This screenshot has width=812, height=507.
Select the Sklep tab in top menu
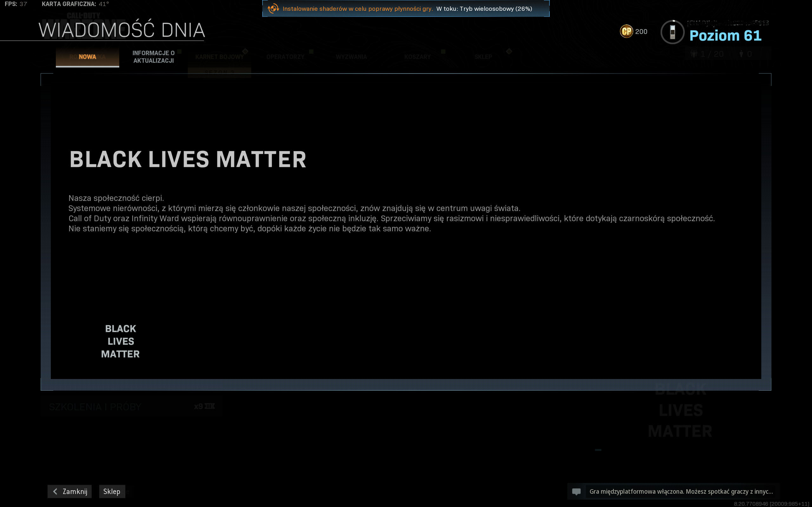(x=483, y=57)
